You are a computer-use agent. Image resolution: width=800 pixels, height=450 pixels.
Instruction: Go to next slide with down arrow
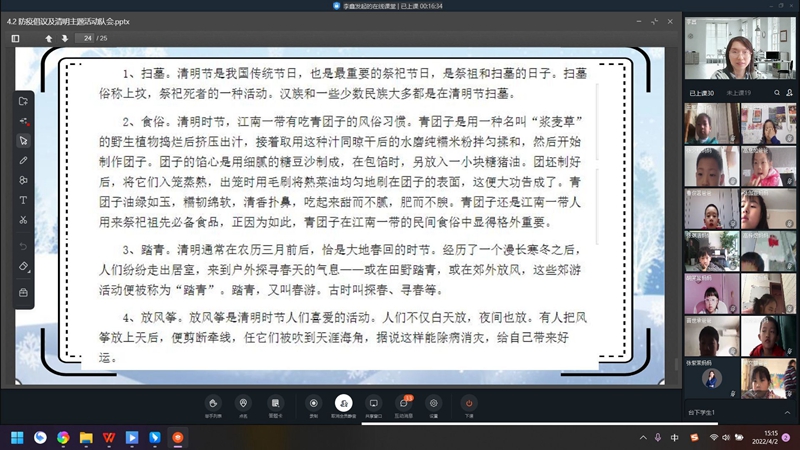coord(65,38)
